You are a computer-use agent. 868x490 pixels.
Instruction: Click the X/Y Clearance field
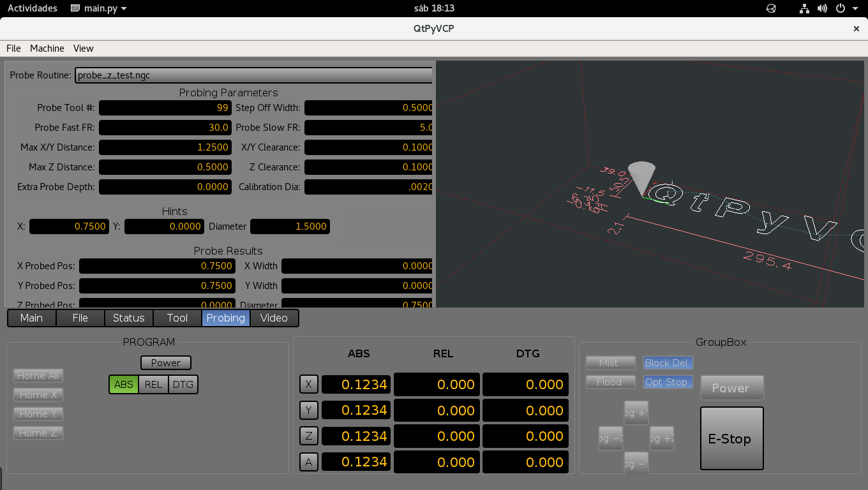coord(369,147)
